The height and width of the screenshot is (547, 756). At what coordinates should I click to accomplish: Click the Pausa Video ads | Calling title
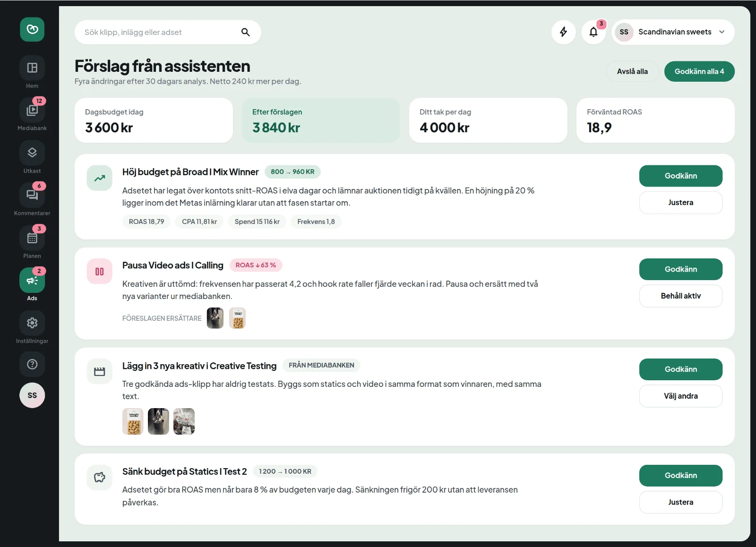[173, 265]
